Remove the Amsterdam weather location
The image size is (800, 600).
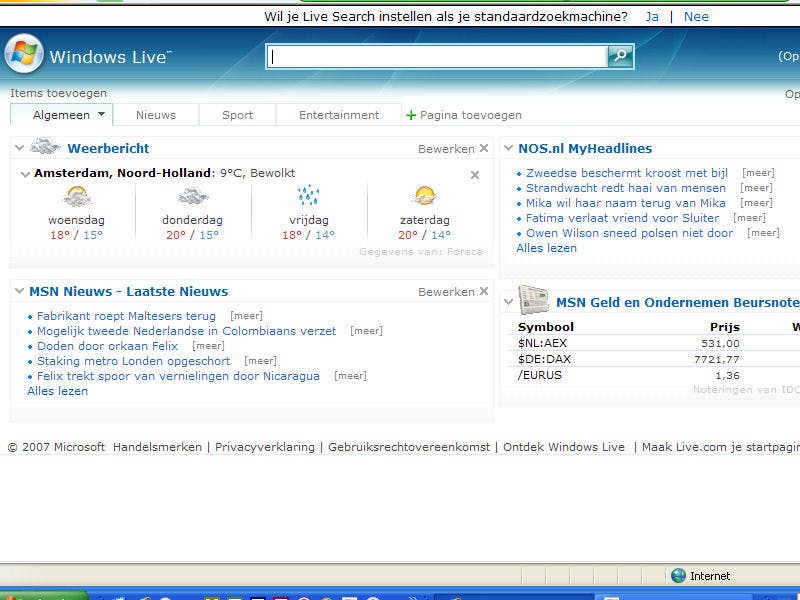(x=474, y=175)
